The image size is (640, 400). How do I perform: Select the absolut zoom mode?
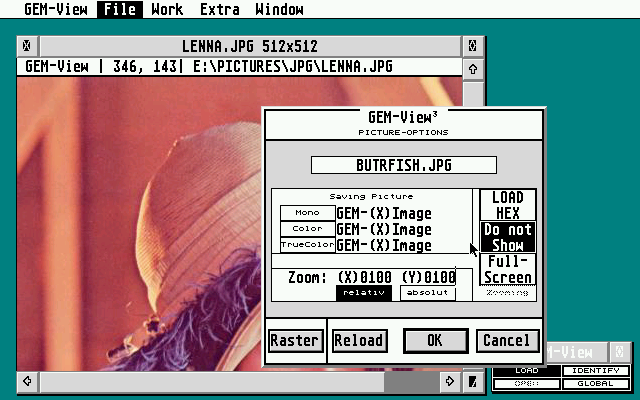428,293
